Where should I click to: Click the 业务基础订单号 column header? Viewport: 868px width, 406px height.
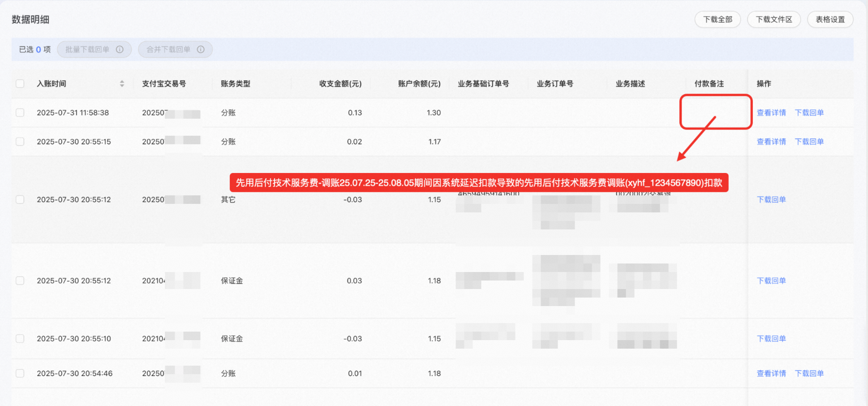(483, 84)
